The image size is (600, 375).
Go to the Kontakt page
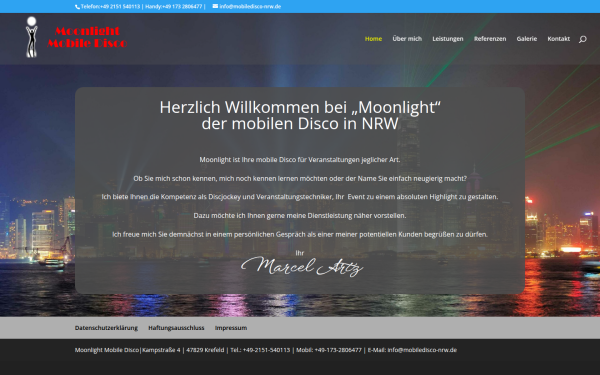point(558,39)
